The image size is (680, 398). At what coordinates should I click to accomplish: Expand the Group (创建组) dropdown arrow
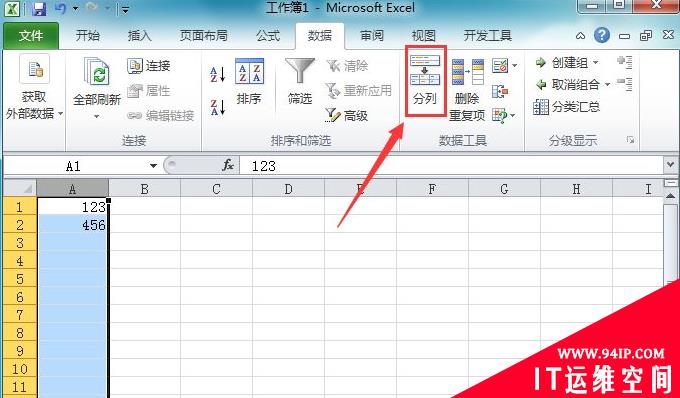coord(595,63)
